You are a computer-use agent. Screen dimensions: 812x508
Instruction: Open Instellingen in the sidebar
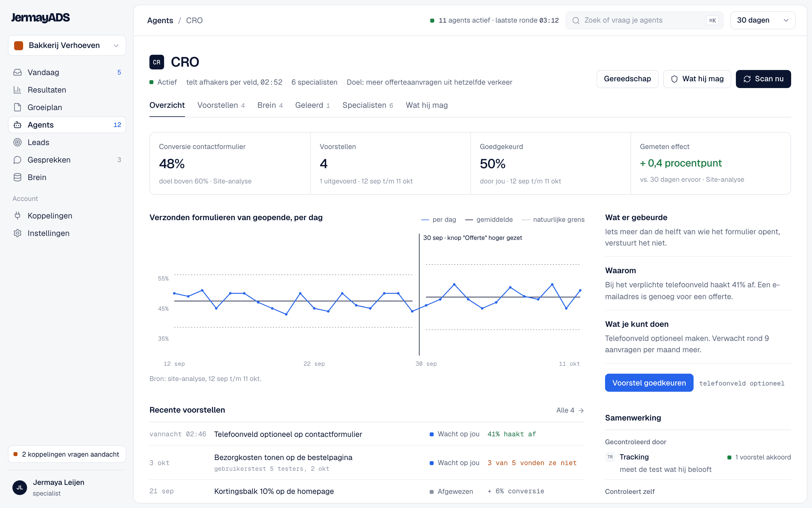[67, 233]
